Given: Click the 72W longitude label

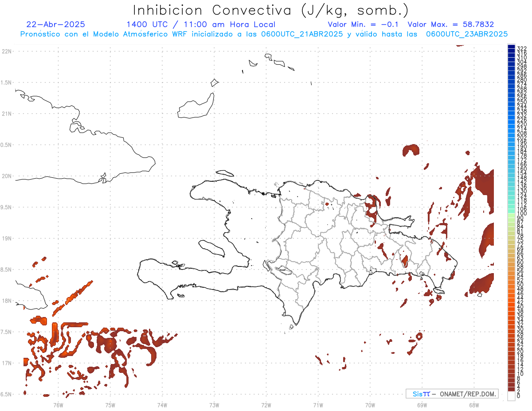Looking at the screenshot, I should pyautogui.click(x=266, y=404).
